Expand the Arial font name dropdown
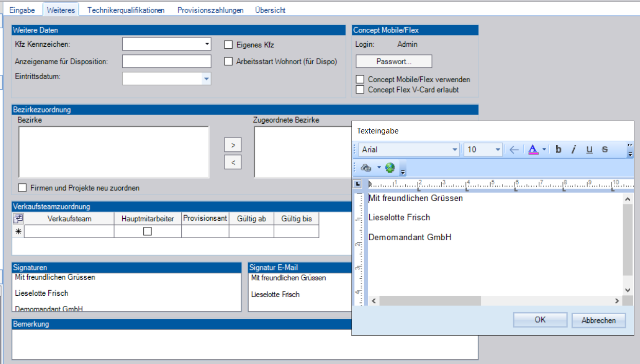 [x=455, y=149]
